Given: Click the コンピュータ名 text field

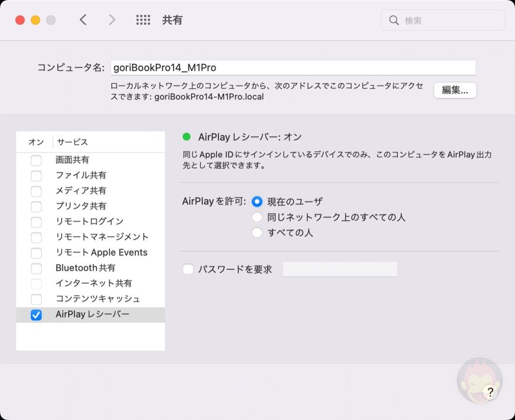Looking at the screenshot, I should [x=293, y=67].
